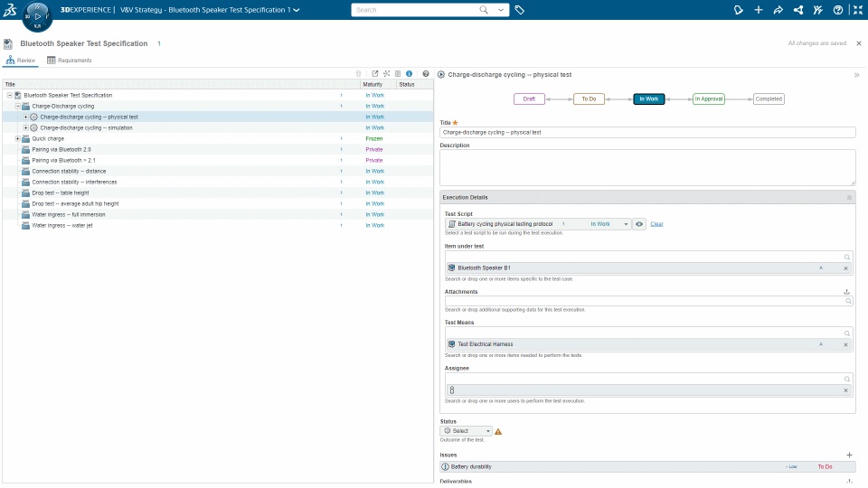Expand Charge-discharge cycling physical test row
Viewport: 868px width, 488px height.
click(25, 117)
